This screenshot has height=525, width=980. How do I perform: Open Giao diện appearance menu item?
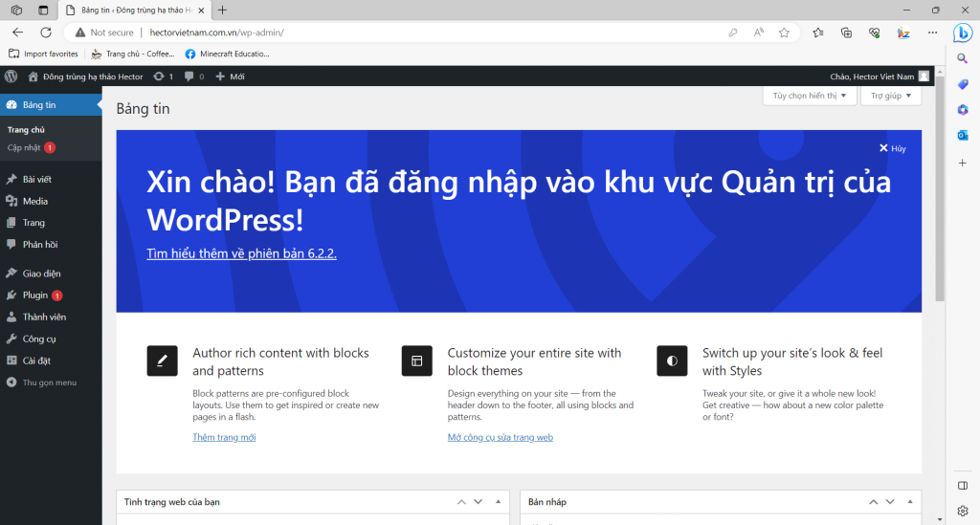51,273
